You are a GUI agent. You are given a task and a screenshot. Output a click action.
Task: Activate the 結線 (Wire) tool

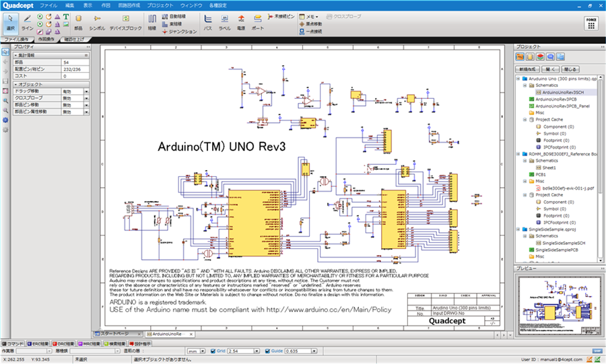(151, 21)
